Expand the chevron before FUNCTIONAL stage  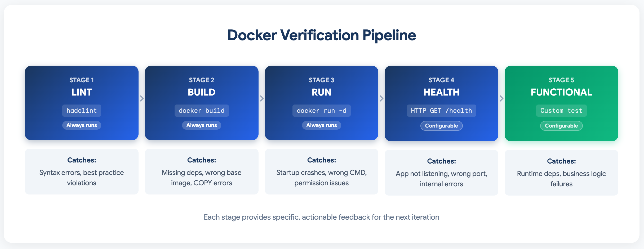click(501, 98)
